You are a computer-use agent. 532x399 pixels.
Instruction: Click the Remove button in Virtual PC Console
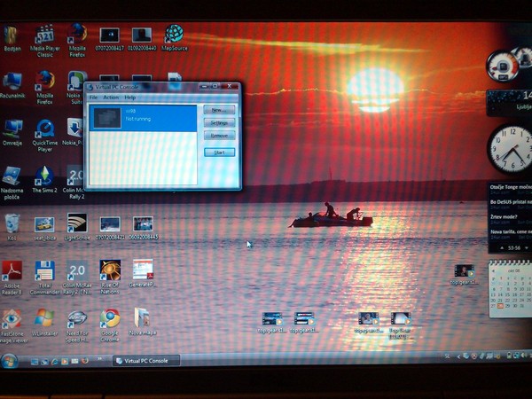tap(219, 136)
